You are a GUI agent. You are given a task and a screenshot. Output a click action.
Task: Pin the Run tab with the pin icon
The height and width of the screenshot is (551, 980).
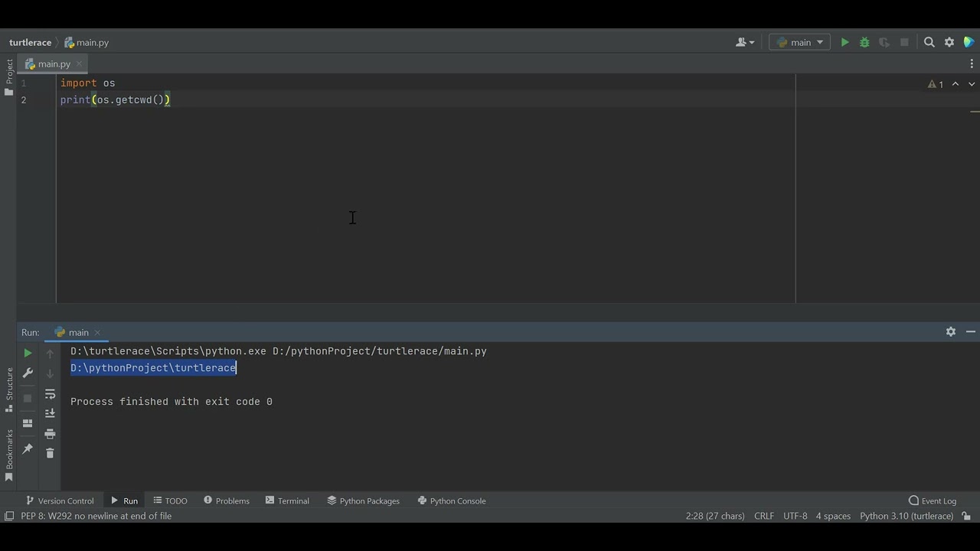28,448
